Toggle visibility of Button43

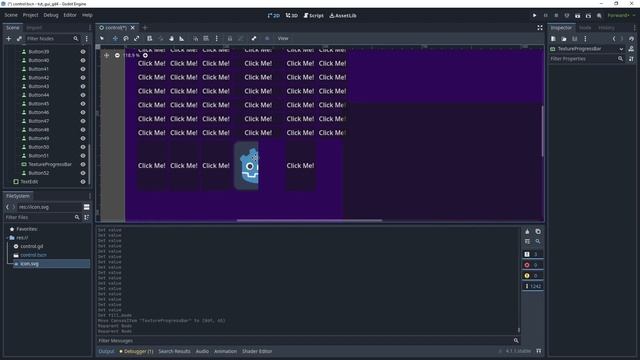(83, 87)
